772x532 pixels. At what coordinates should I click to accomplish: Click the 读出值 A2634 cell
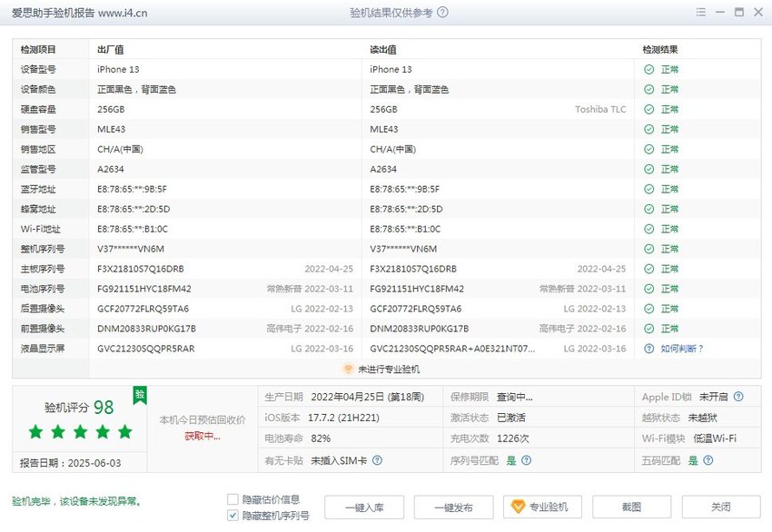(x=383, y=169)
